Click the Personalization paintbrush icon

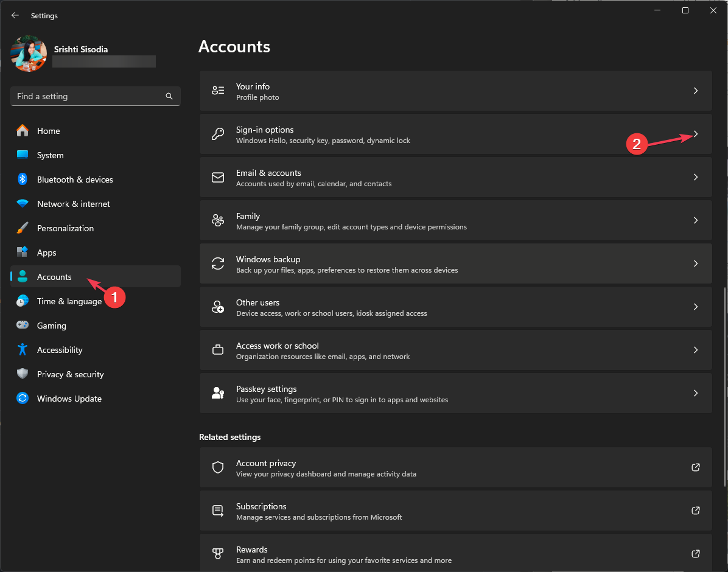tap(23, 228)
